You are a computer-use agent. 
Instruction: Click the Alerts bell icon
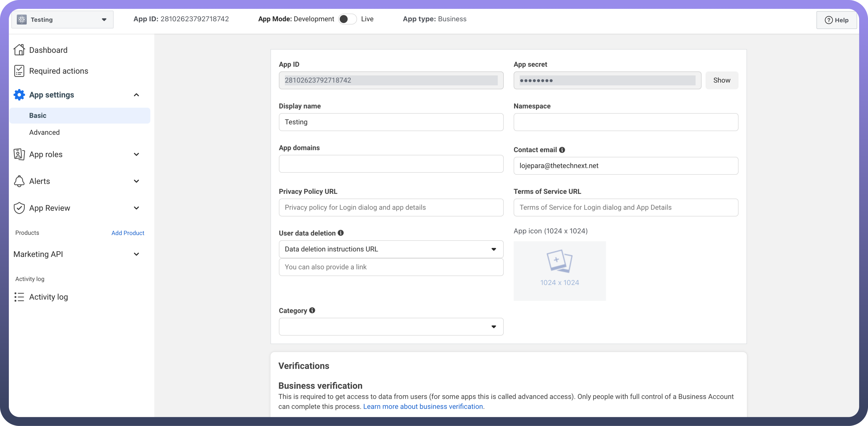click(x=19, y=181)
